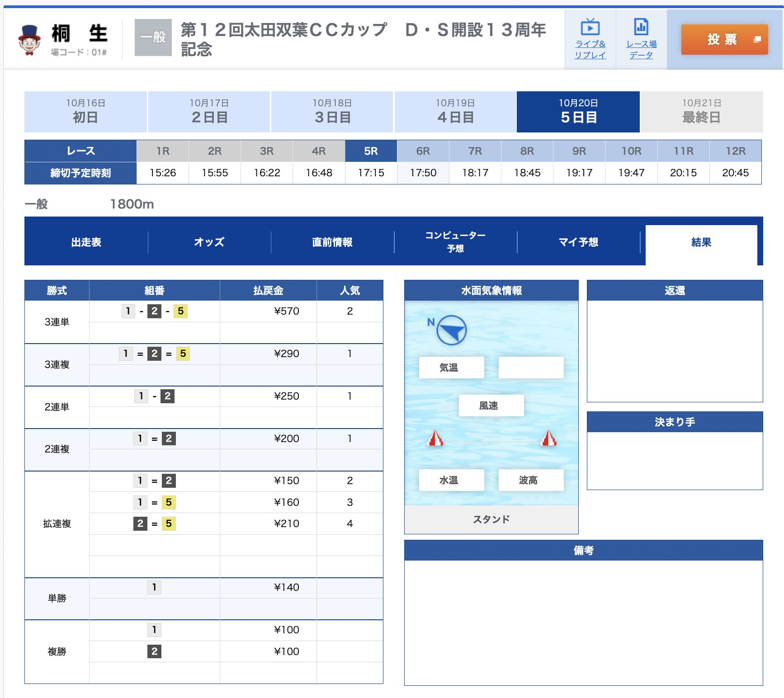
Task: Open the 直前情報 tab
Action: point(332,242)
